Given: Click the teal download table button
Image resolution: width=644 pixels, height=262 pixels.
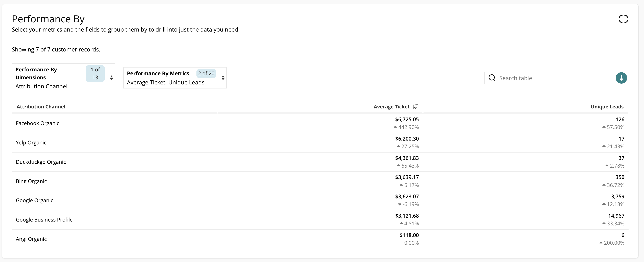Looking at the screenshot, I should (x=621, y=78).
